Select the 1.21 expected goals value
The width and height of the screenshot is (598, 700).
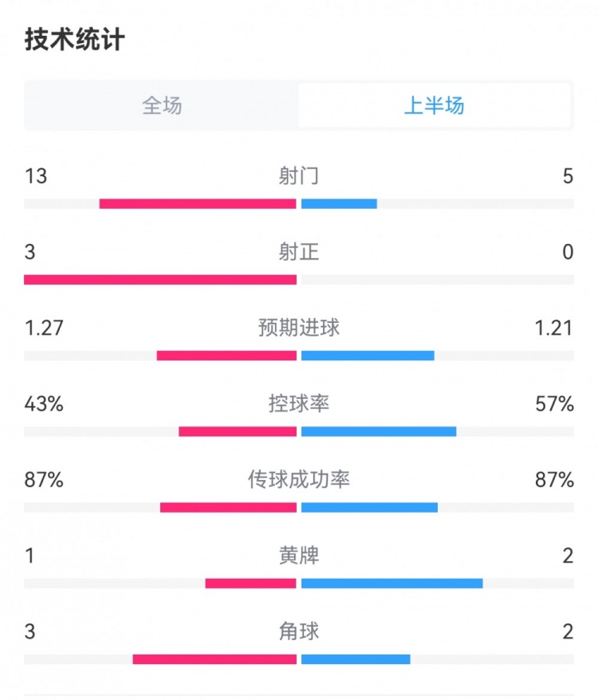(554, 328)
